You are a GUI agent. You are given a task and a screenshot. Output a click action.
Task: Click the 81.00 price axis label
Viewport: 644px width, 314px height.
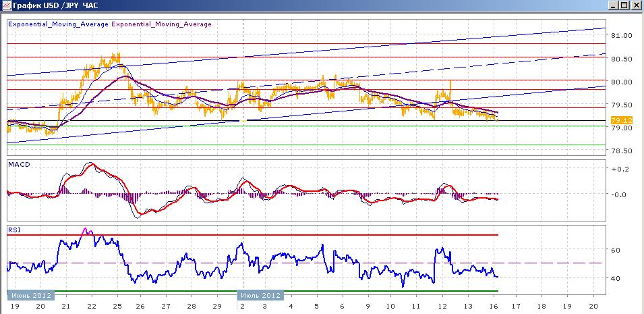[x=622, y=36]
